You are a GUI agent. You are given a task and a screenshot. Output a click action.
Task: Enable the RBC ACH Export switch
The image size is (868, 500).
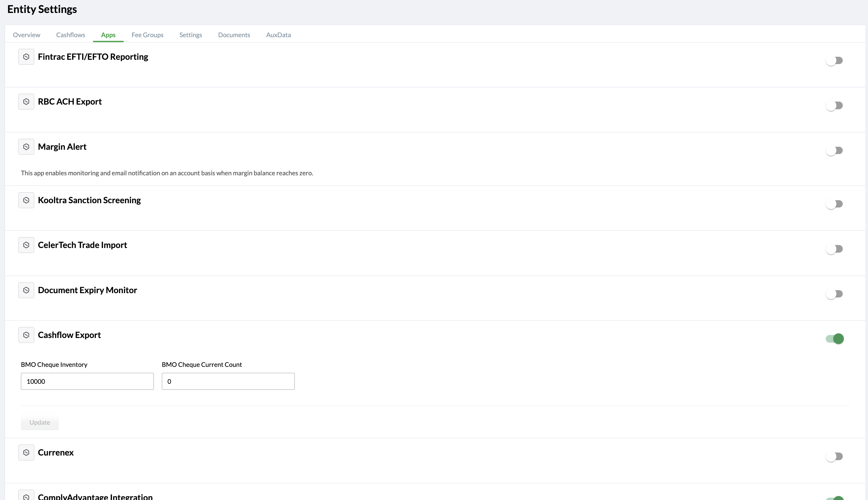pos(834,106)
